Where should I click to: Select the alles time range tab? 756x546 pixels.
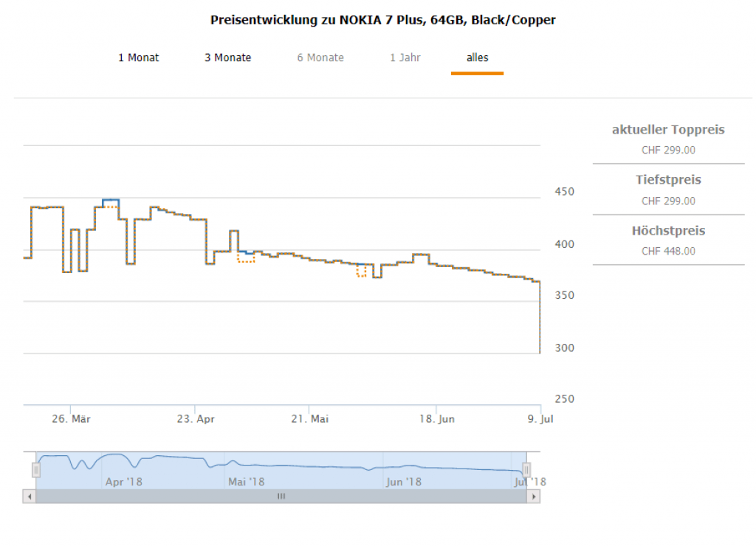click(x=477, y=58)
